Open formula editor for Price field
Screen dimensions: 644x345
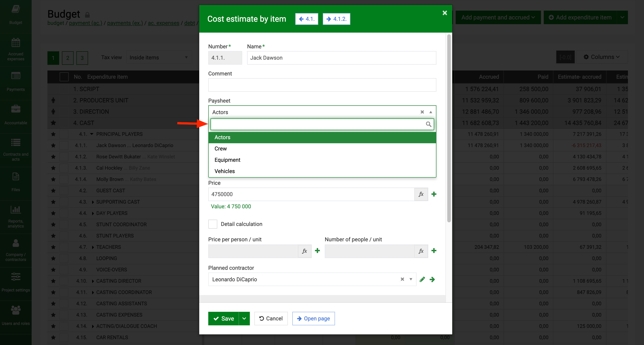pyautogui.click(x=421, y=194)
